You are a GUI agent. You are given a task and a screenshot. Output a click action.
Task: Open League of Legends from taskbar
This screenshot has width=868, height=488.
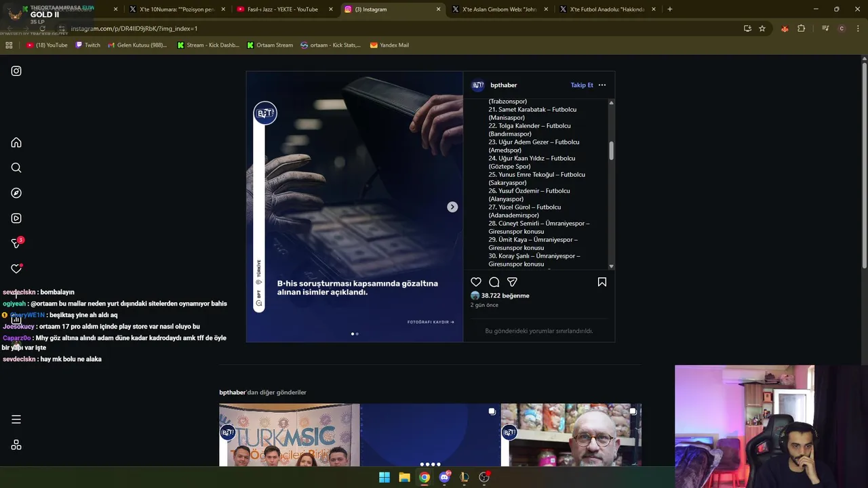tap(465, 477)
